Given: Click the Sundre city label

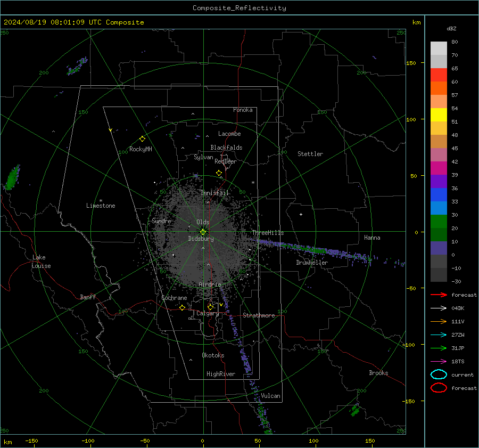Looking at the screenshot, I should tap(161, 221).
